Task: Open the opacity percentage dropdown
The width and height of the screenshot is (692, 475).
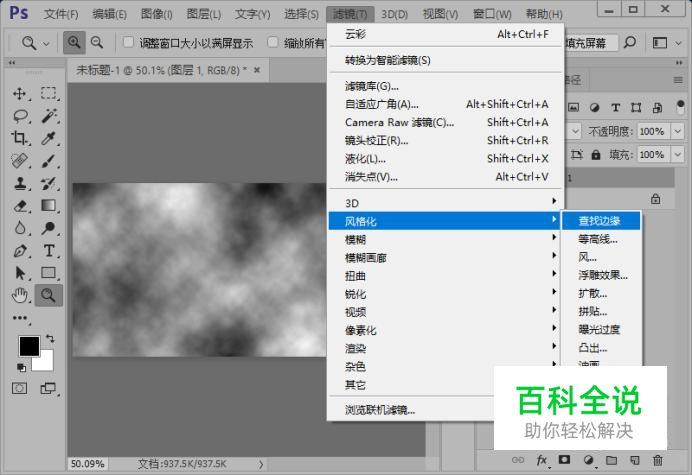Action: coord(677,131)
